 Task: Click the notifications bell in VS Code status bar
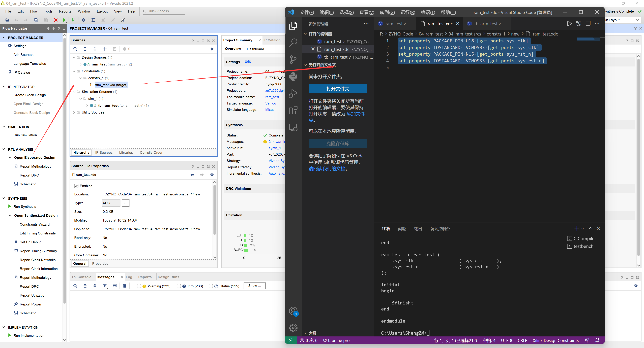(598, 340)
